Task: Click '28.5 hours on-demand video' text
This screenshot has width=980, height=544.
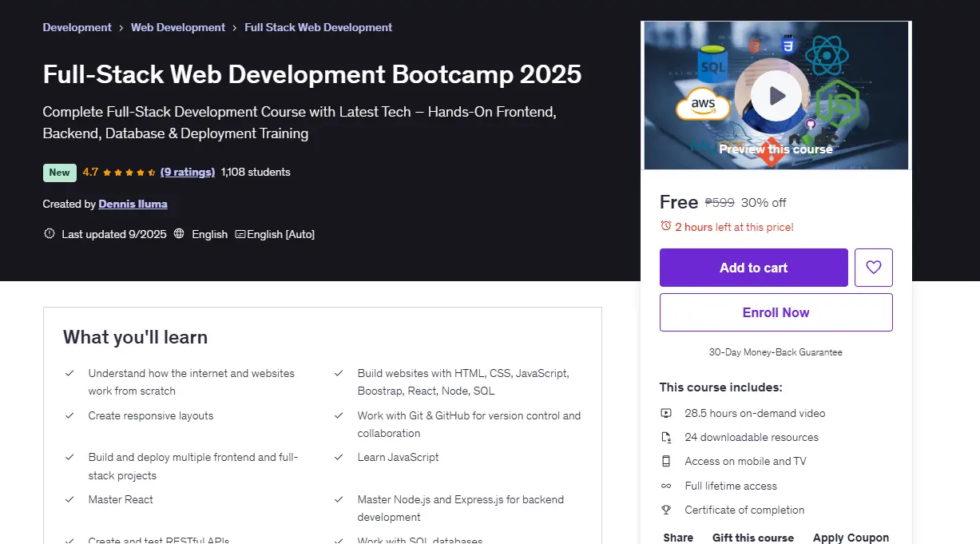Action: [755, 413]
